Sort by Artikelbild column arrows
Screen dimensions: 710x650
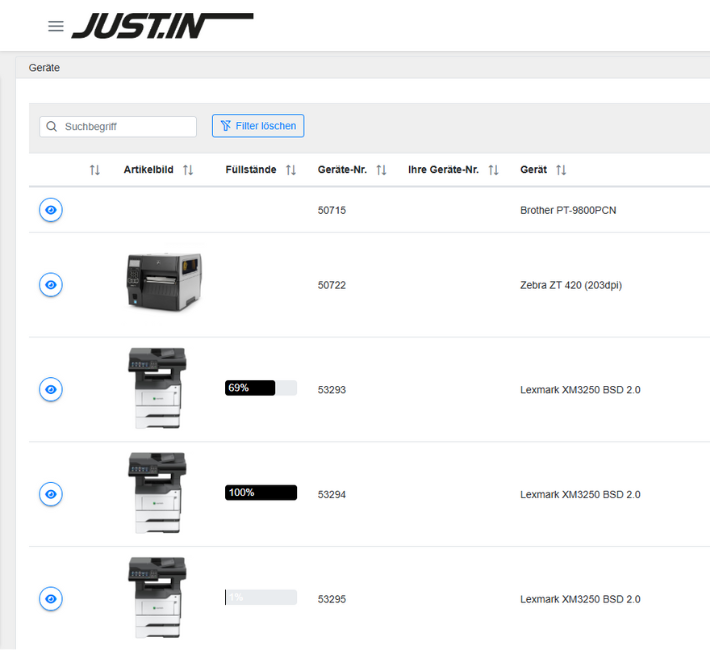point(188,170)
